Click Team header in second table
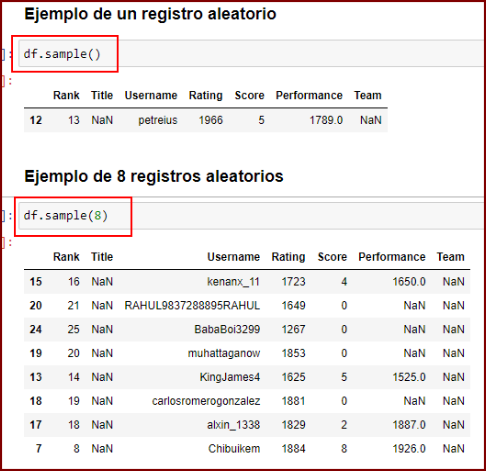The width and height of the screenshot is (486, 471). (x=451, y=257)
